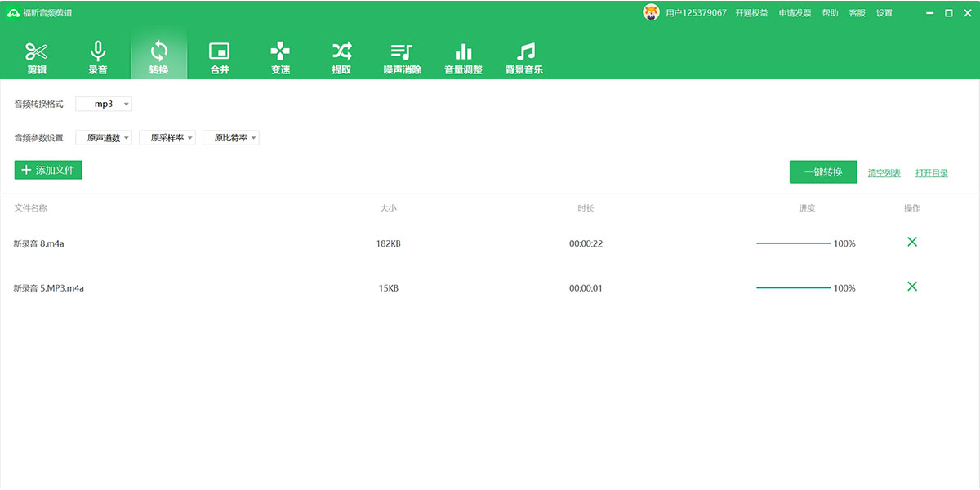This screenshot has width=980, height=490.
Task: Select the 噪声消除 noise removal tool
Action: 402,57
